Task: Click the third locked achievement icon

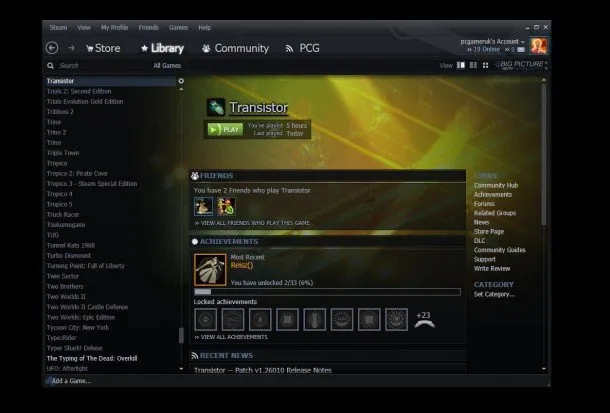Action: coord(260,320)
